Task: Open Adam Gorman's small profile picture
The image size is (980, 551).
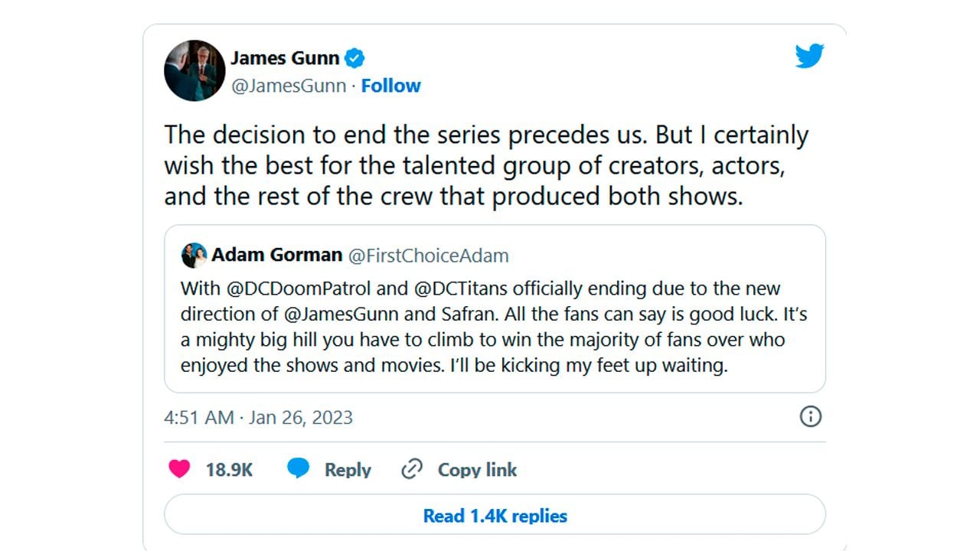Action: 194,255
